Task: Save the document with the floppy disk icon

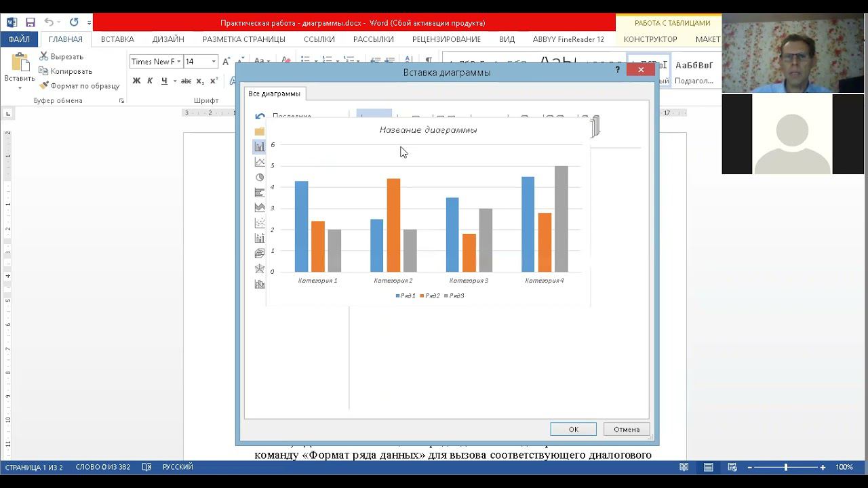Action: click(30, 22)
